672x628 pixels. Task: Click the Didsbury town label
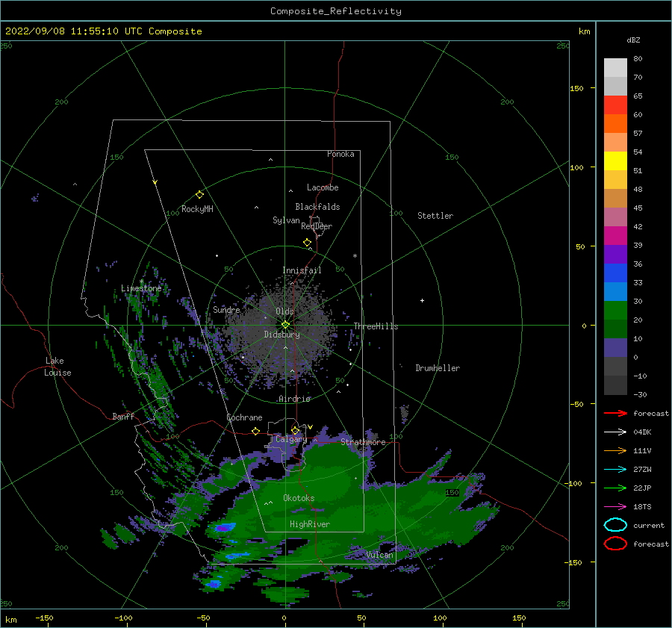pyautogui.click(x=281, y=335)
